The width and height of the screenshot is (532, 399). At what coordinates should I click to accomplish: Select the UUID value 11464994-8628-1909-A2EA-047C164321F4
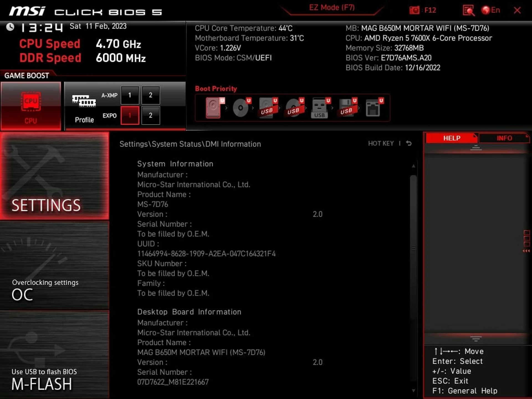(206, 254)
